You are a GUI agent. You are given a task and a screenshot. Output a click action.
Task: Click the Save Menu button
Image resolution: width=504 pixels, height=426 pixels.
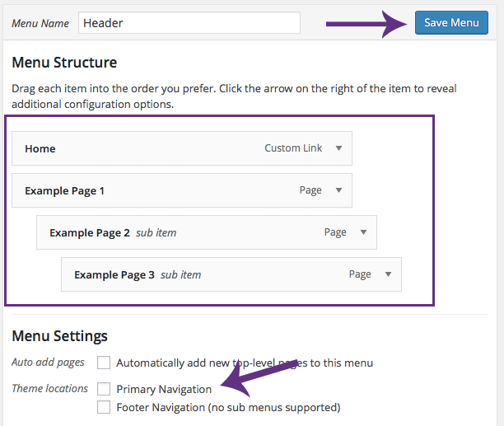tap(450, 23)
